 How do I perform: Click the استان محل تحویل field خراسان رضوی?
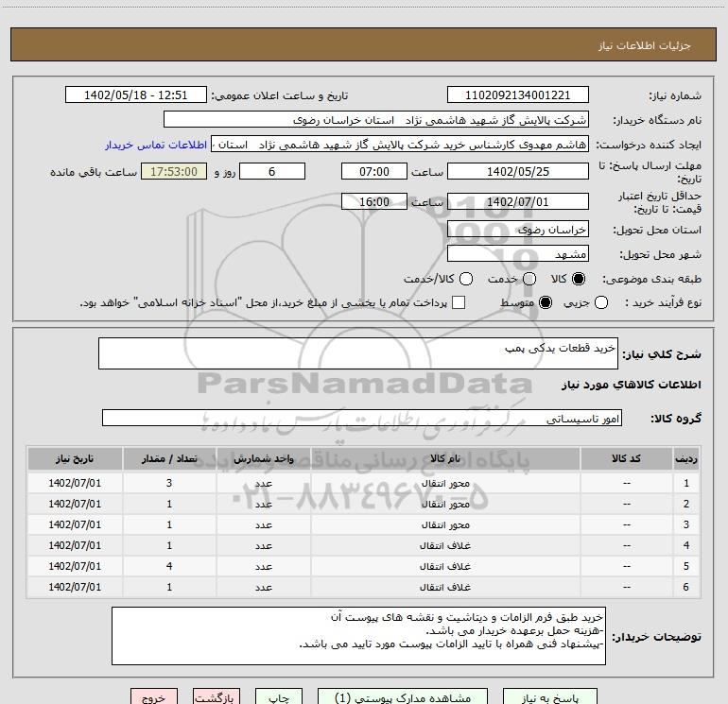518,230
